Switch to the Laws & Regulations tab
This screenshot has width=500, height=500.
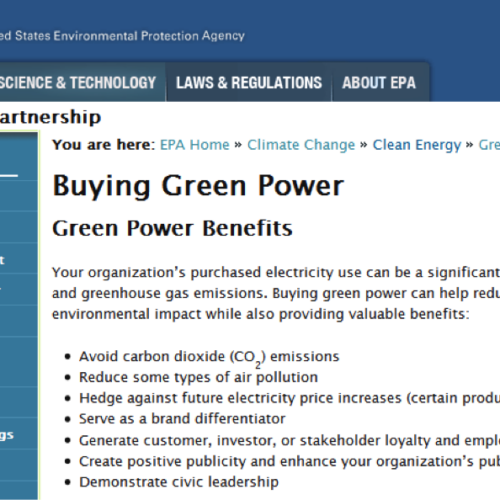(x=249, y=82)
